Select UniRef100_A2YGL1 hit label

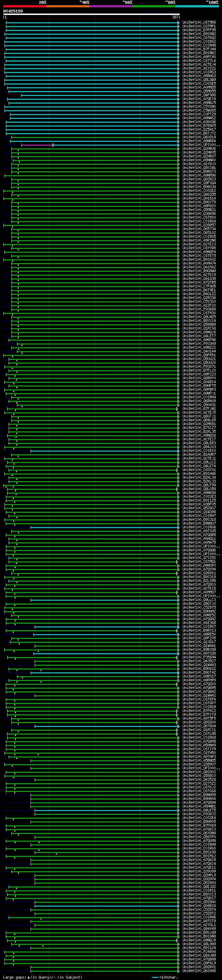point(199,925)
